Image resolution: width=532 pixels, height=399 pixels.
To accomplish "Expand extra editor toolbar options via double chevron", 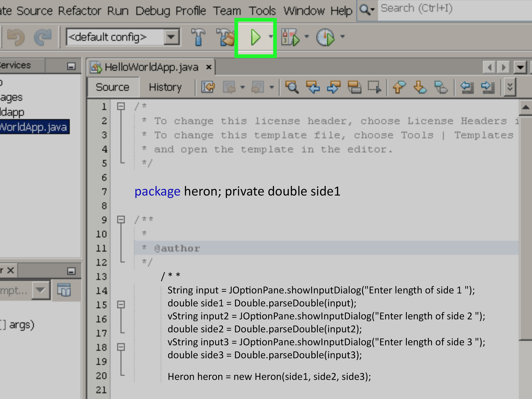I will [510, 87].
